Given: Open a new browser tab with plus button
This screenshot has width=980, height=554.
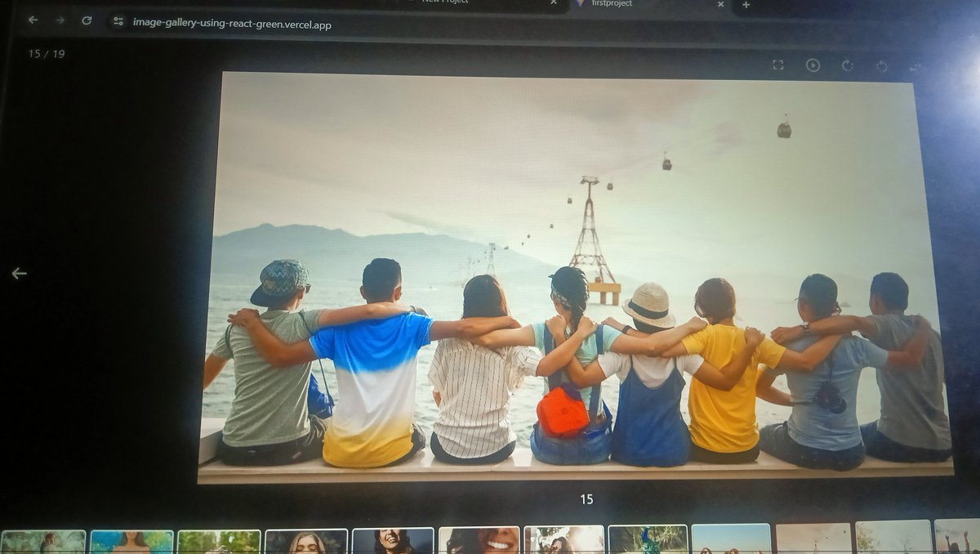Looking at the screenshot, I should [746, 7].
